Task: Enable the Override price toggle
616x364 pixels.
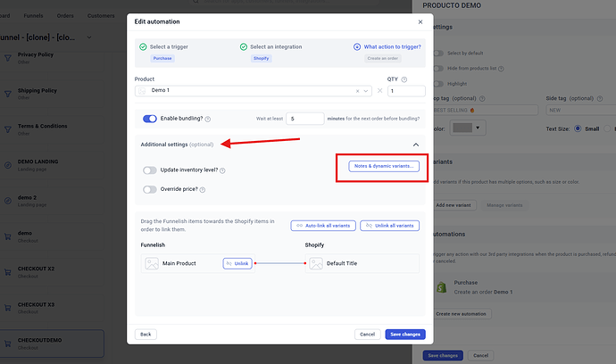Action: click(150, 189)
